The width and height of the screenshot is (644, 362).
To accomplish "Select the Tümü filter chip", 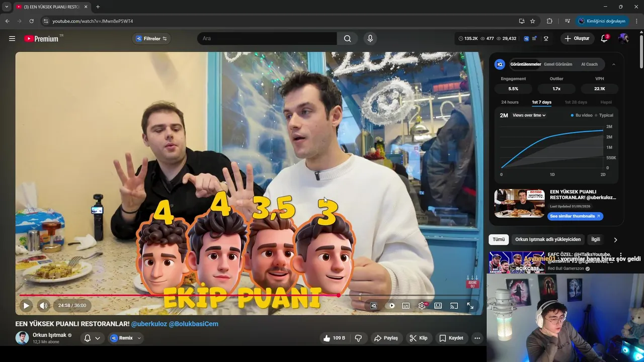I will pyautogui.click(x=499, y=240).
